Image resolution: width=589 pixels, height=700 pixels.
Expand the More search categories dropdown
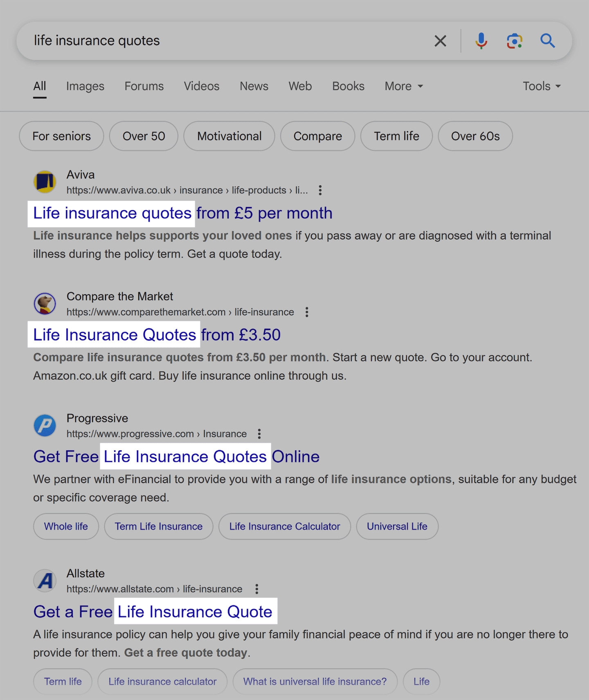coord(404,86)
